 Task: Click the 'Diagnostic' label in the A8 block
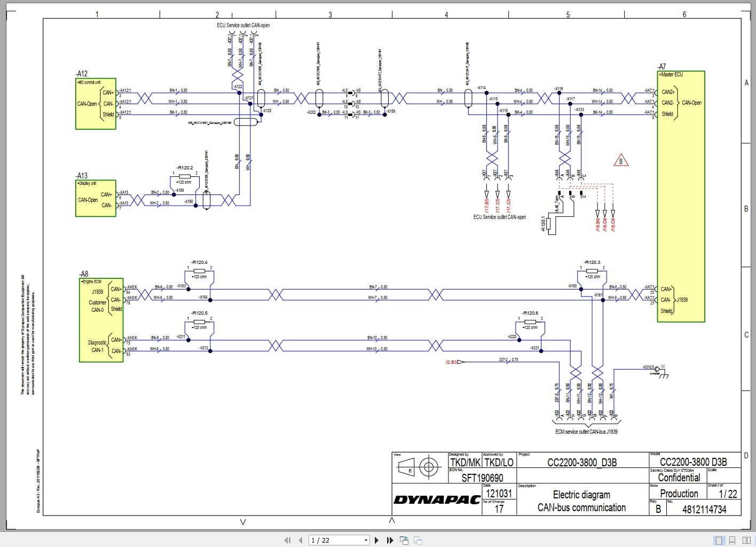pyautogui.click(x=97, y=343)
